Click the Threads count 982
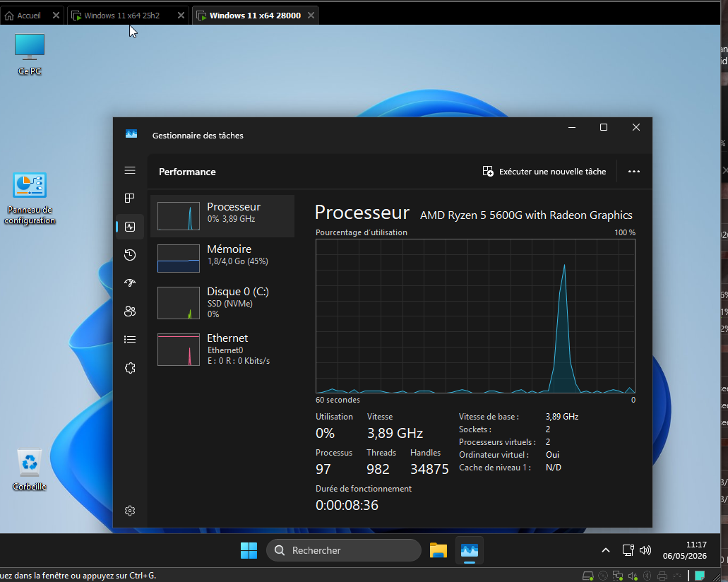The height and width of the screenshot is (582, 728). point(378,469)
